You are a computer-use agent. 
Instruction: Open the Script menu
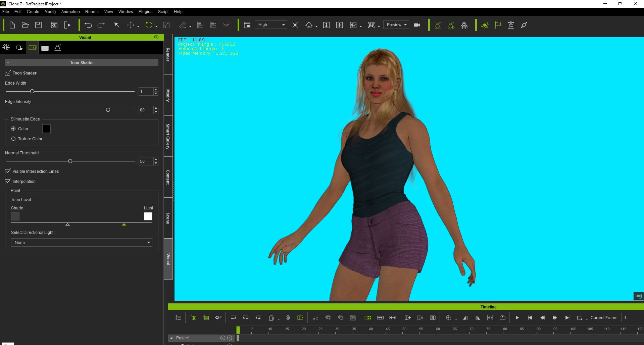pos(163,12)
